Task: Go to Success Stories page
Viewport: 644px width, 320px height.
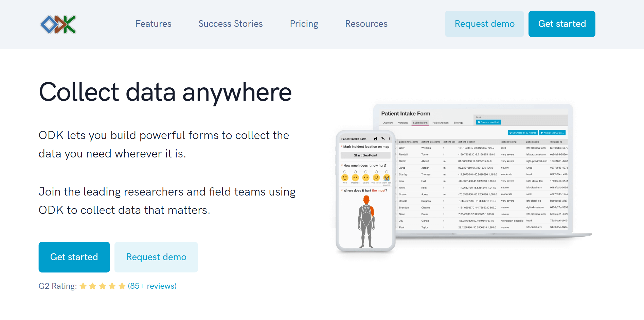Action: pos(230,24)
